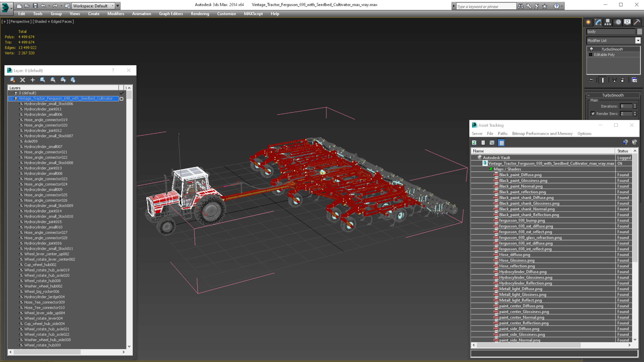Click the object color swatch beside body
Viewport: 644px width, 362px height.
(x=639, y=32)
